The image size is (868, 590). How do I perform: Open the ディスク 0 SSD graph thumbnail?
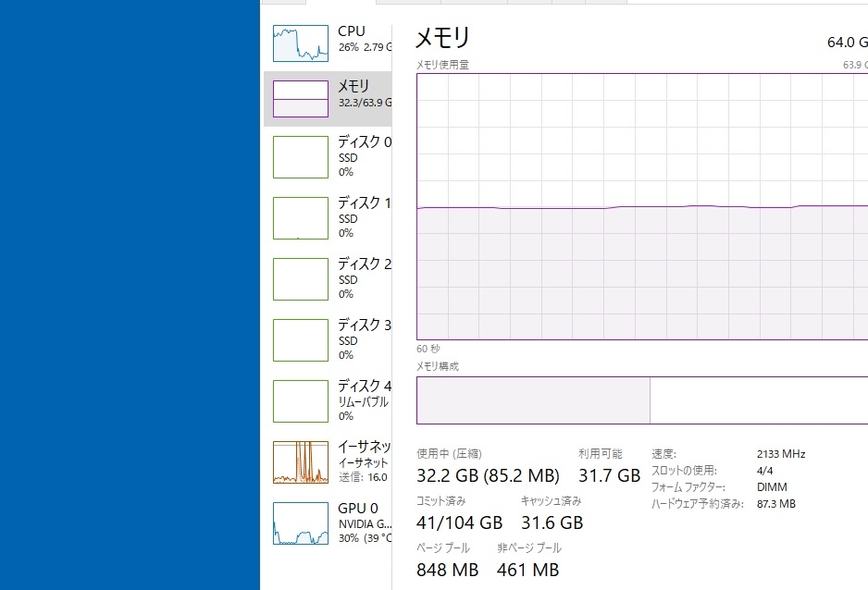click(301, 157)
